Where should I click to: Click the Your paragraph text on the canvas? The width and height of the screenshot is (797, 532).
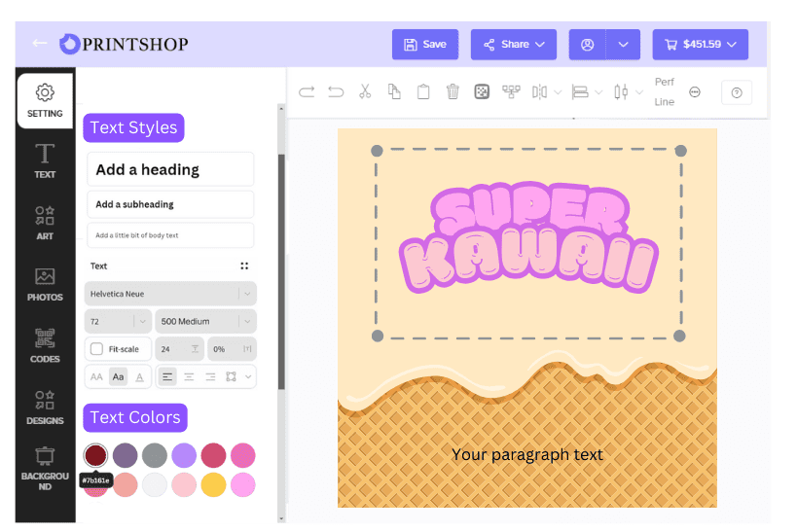[x=527, y=454]
